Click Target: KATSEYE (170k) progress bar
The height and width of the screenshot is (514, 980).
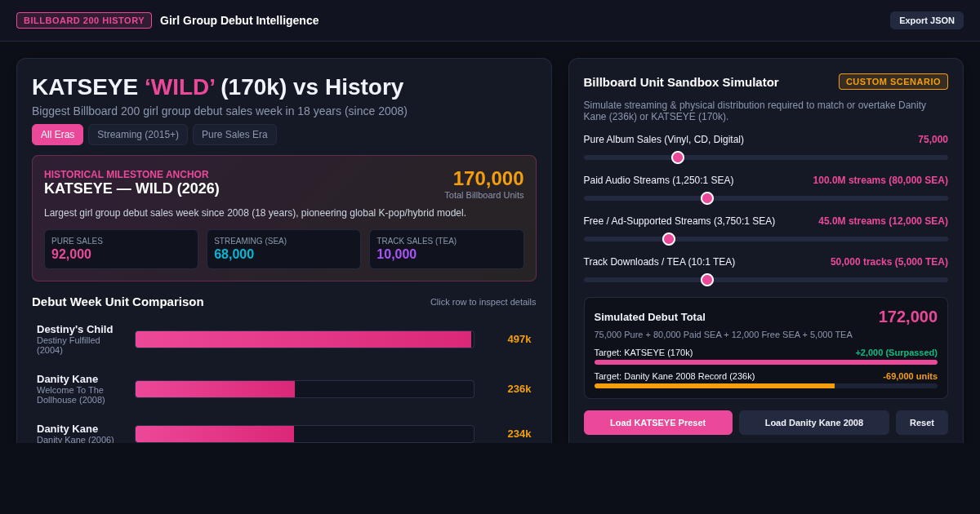click(765, 362)
